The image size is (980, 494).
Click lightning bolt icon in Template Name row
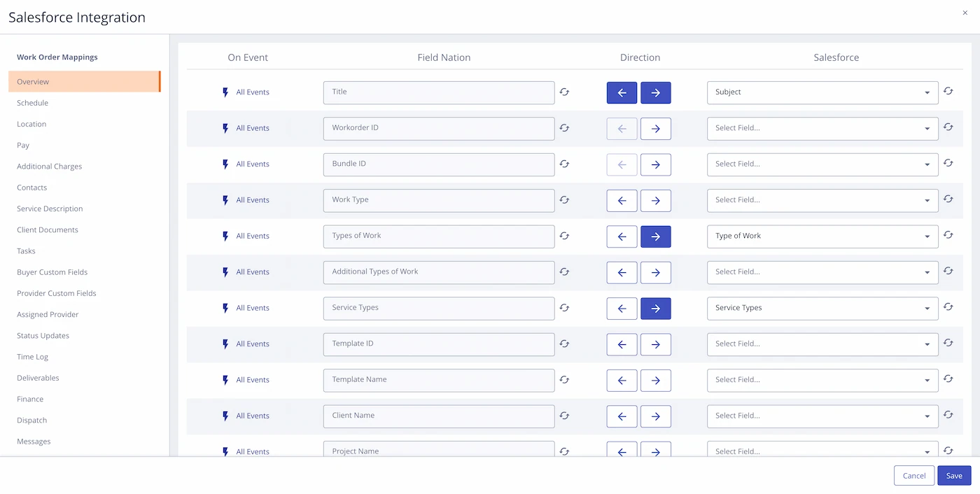click(x=225, y=380)
